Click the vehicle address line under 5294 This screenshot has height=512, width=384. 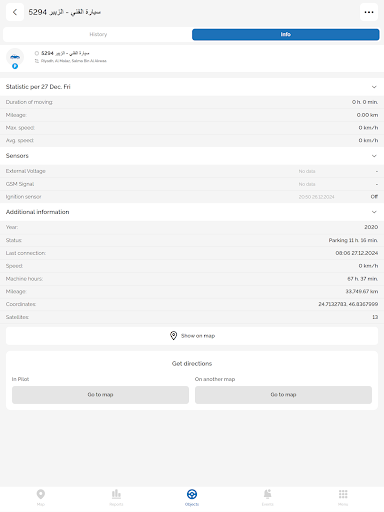tap(74, 61)
